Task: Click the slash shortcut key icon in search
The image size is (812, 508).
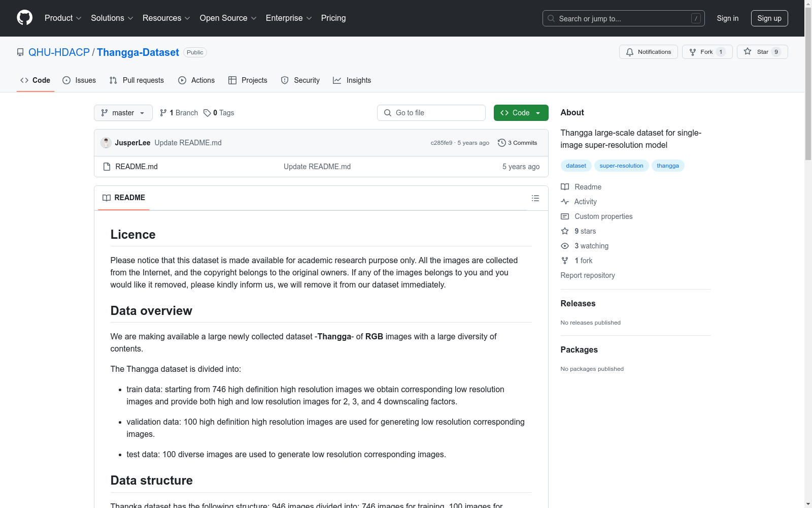Action: (696, 18)
